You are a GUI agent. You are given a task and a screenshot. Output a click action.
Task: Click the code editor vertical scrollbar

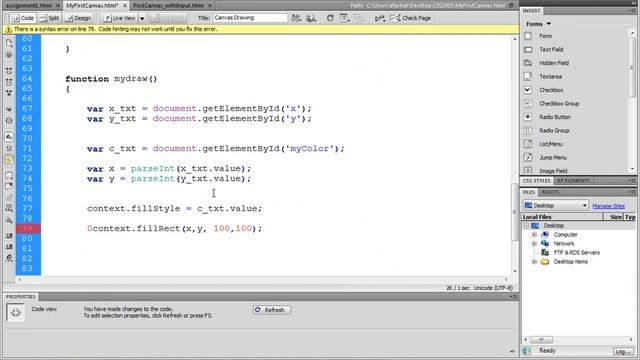point(514,212)
